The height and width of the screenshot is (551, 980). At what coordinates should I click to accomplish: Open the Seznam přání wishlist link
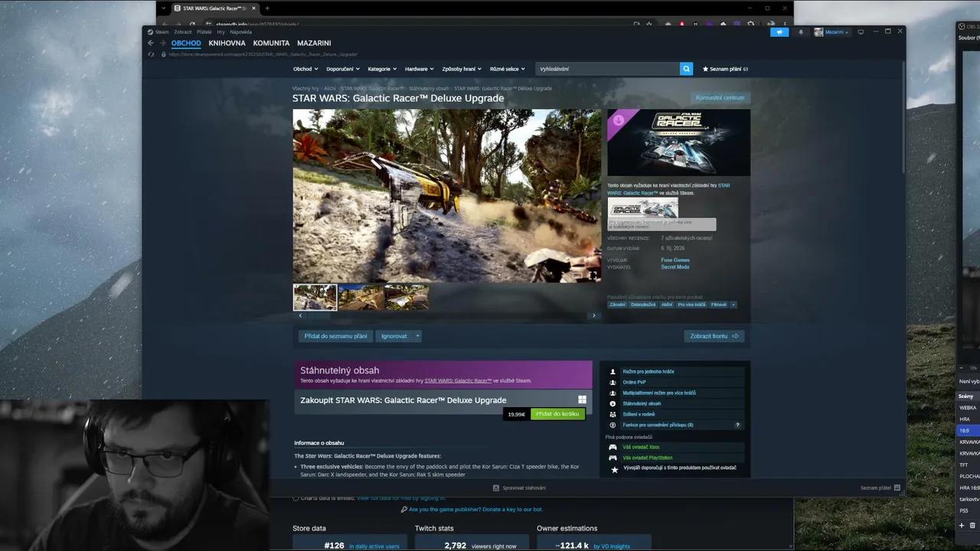pyautogui.click(x=725, y=69)
